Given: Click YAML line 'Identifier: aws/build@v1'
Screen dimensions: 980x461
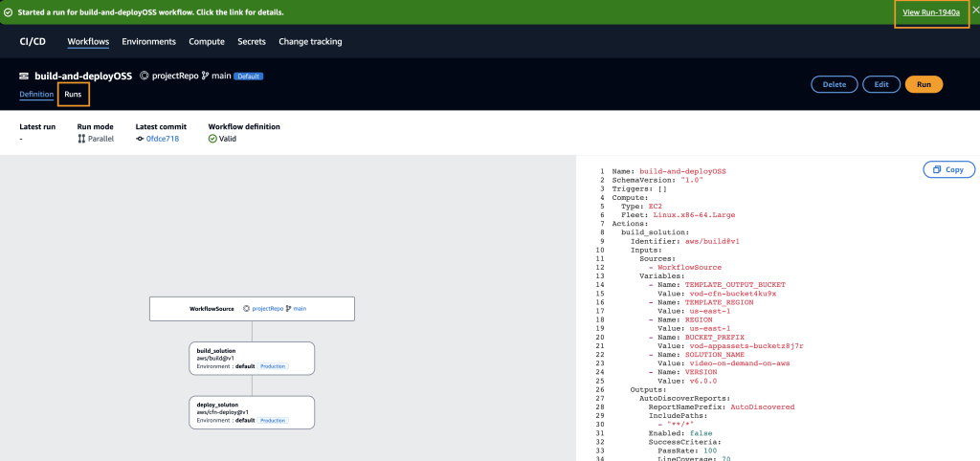Looking at the screenshot, I should tap(685, 241).
